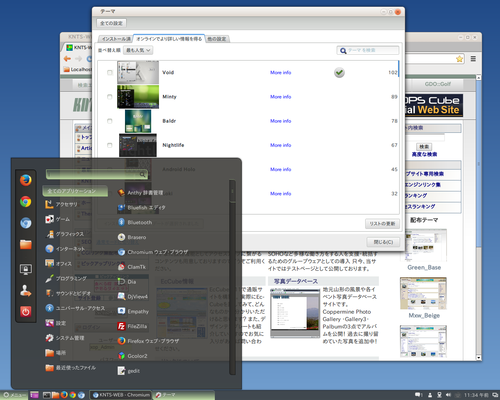Open the 最も人気 sort order dropdown
This screenshot has width=500, height=400.
138,50
